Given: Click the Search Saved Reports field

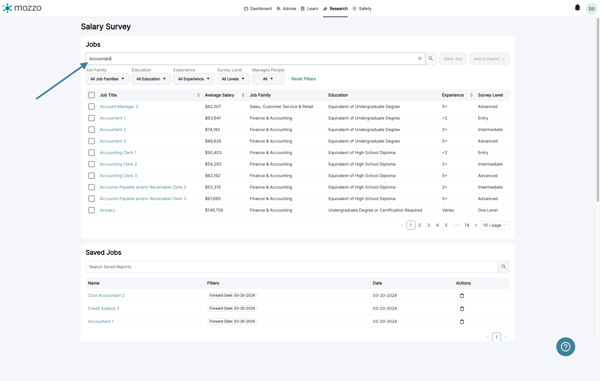Looking at the screenshot, I should (x=292, y=267).
